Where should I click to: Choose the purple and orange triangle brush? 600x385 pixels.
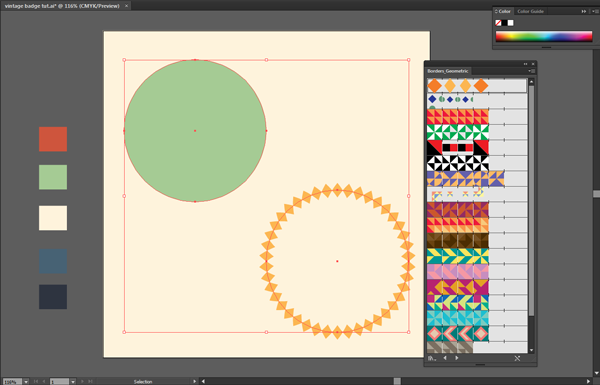[x=477, y=179]
